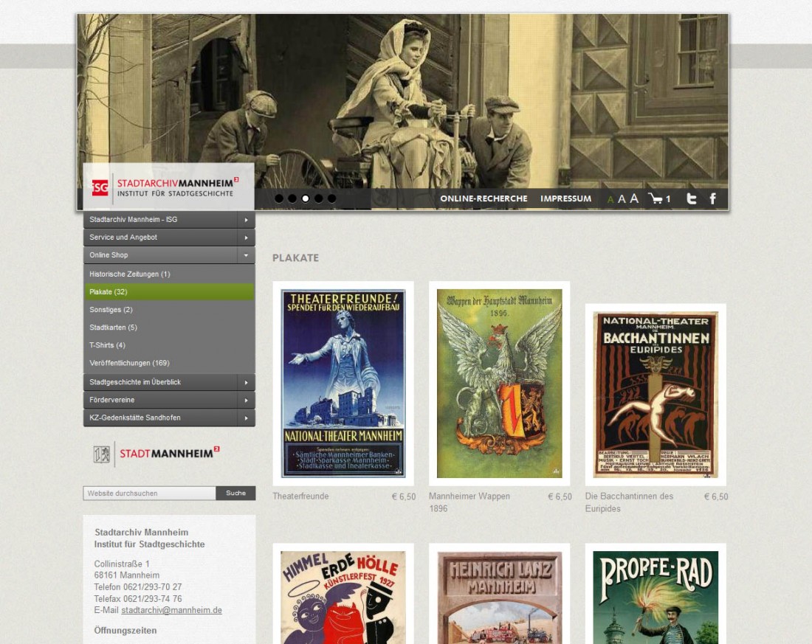Open the Facebook page icon
Image resolution: width=812 pixels, height=644 pixels.
click(x=713, y=198)
